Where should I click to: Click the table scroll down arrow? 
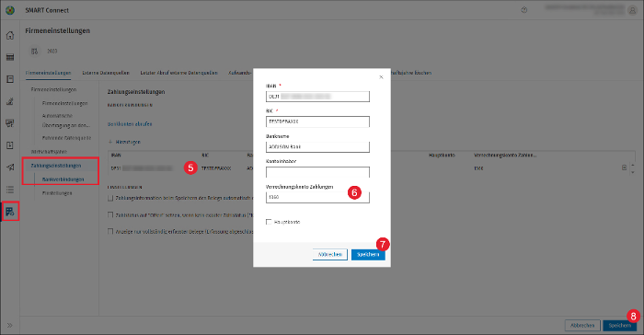coord(633,172)
